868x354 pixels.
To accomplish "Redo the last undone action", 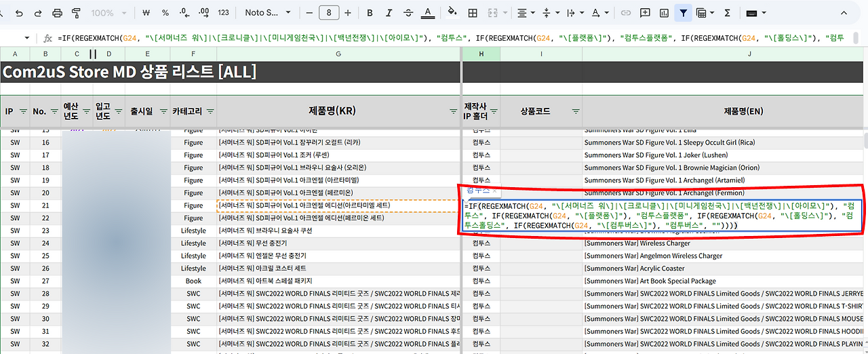I will click(37, 13).
